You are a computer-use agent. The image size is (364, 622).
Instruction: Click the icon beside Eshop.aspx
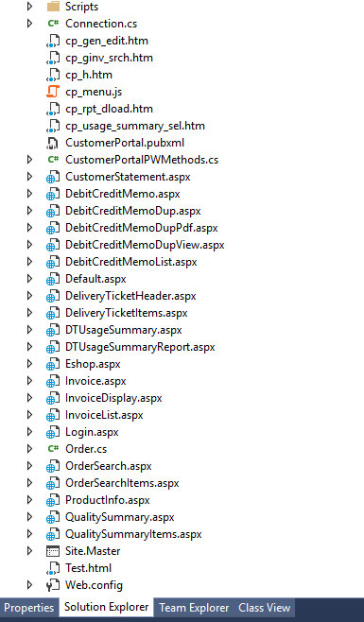[x=53, y=365]
